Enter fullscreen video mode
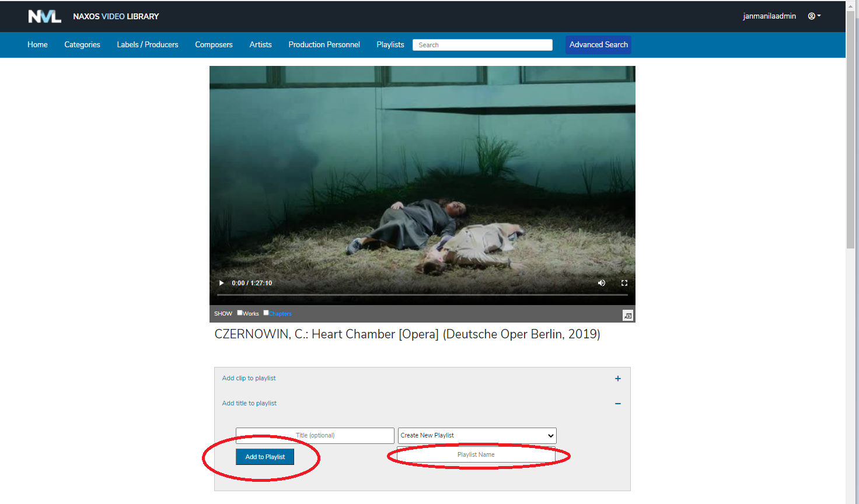The width and height of the screenshot is (859, 504). [624, 283]
